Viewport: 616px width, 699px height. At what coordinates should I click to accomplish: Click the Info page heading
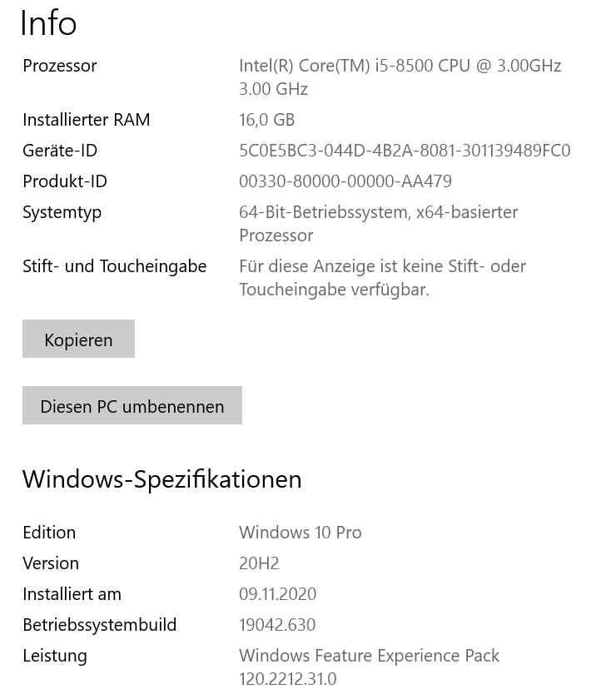pyautogui.click(x=48, y=23)
